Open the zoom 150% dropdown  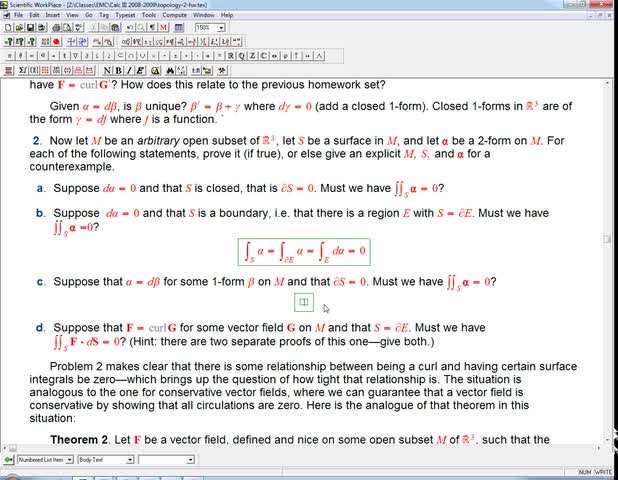221,28
